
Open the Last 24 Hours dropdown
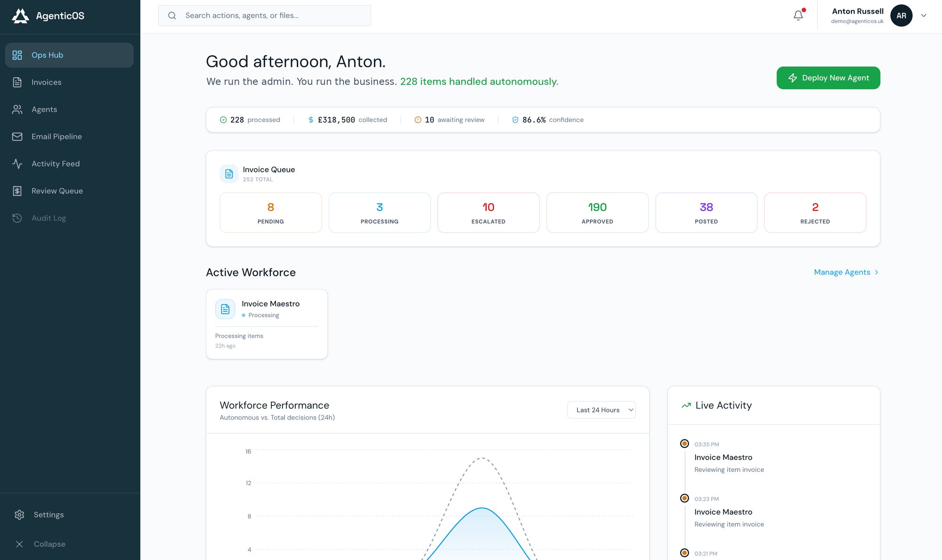point(601,410)
